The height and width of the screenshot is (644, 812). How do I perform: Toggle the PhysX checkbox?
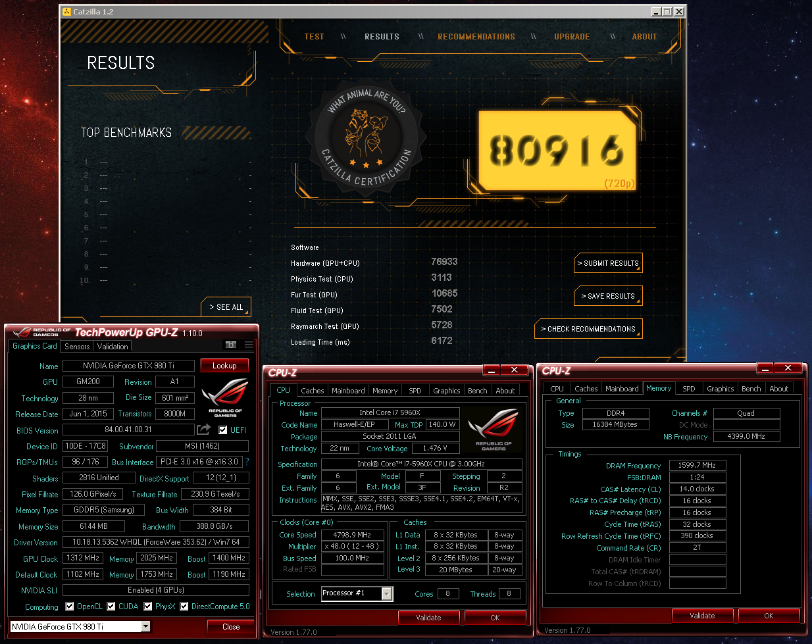point(148,607)
